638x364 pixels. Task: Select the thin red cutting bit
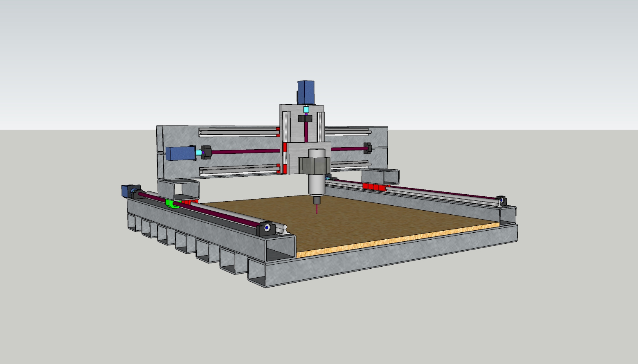(x=317, y=209)
